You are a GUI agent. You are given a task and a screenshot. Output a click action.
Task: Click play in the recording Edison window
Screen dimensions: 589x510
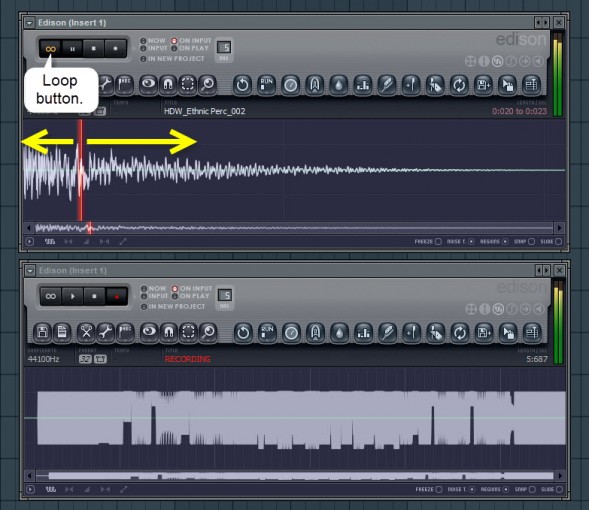click(72, 296)
